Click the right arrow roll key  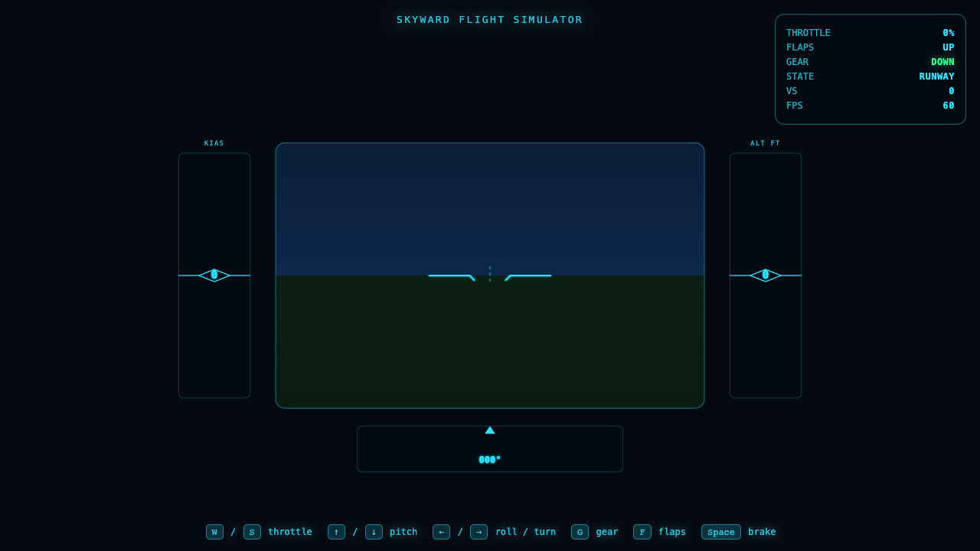click(479, 532)
